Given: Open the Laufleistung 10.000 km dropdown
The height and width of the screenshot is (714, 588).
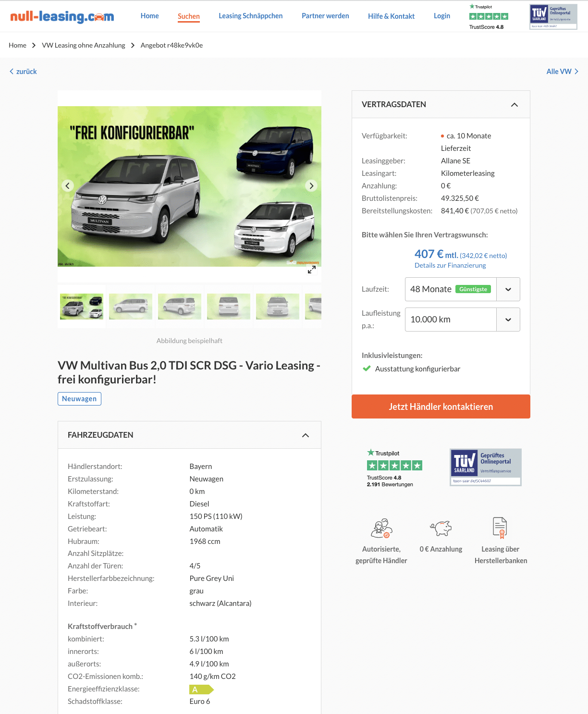Looking at the screenshot, I should click(x=463, y=320).
